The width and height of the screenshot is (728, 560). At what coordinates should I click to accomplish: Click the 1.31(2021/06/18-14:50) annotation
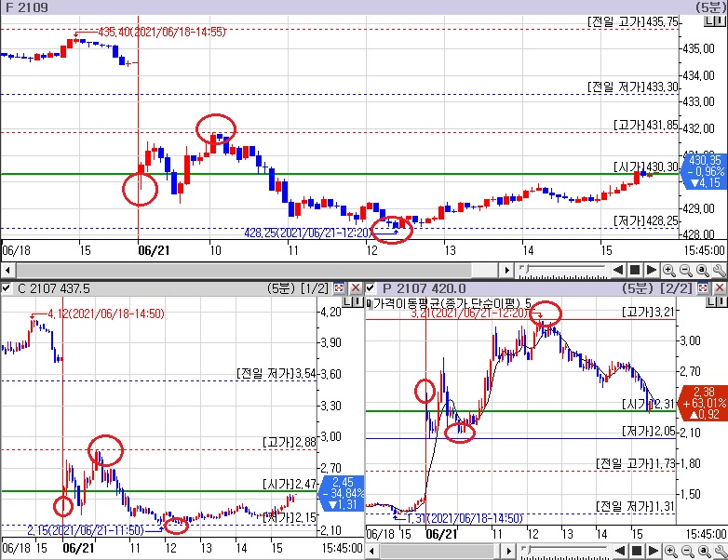[465, 518]
